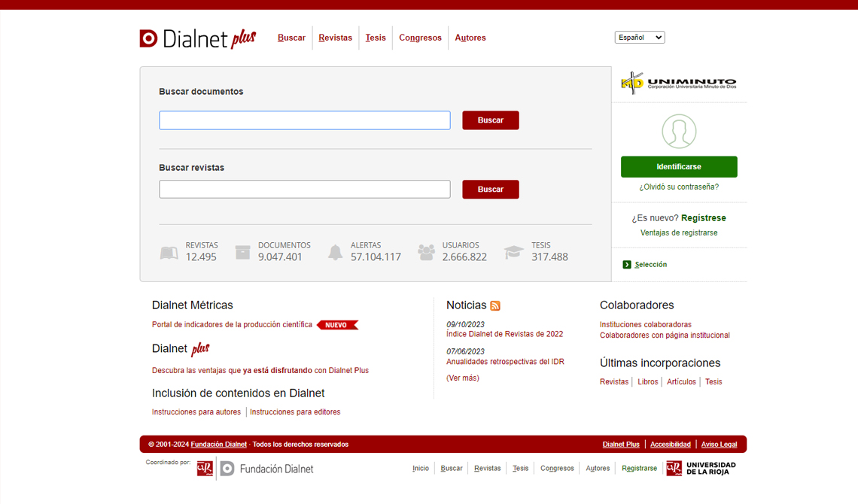Open the RSS feed icon beside Noticias
Image resolution: width=858 pixels, height=504 pixels.
(495, 305)
